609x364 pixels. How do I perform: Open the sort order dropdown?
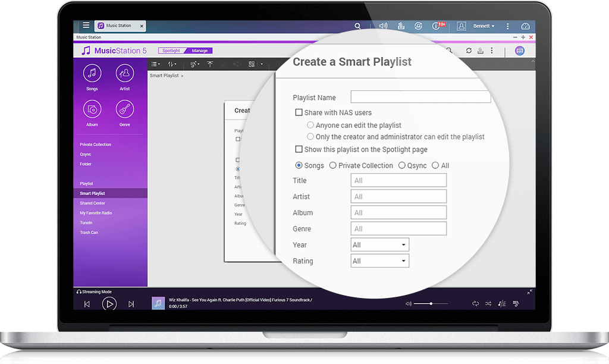click(172, 64)
